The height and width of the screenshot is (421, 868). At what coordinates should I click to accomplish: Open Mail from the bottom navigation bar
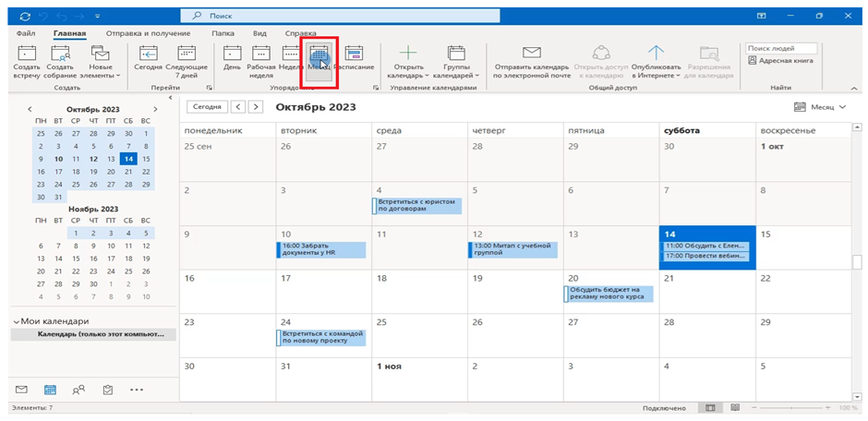[x=21, y=390]
